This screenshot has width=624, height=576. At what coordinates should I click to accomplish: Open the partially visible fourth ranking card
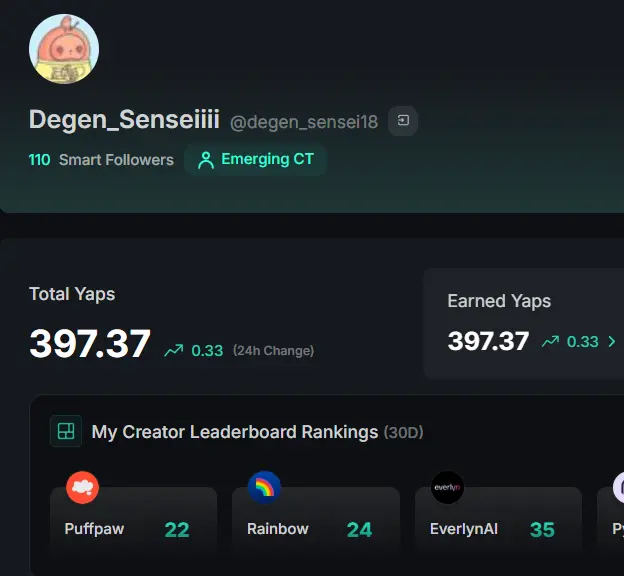pos(611,519)
